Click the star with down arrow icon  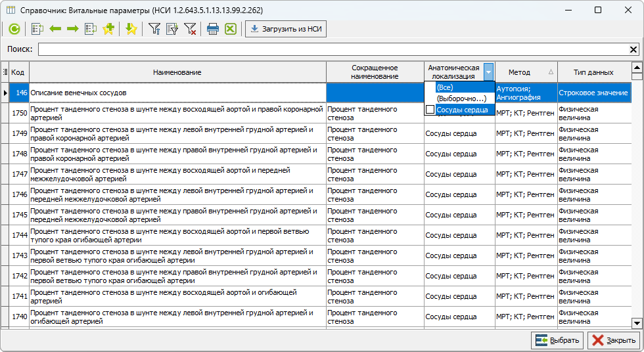(131, 29)
